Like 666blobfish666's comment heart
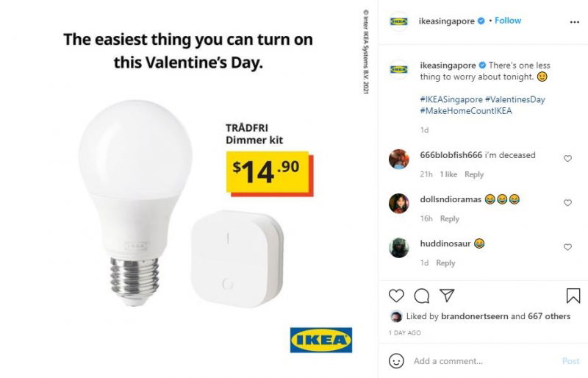Image resolution: width=588 pixels, height=378 pixels. (567, 158)
